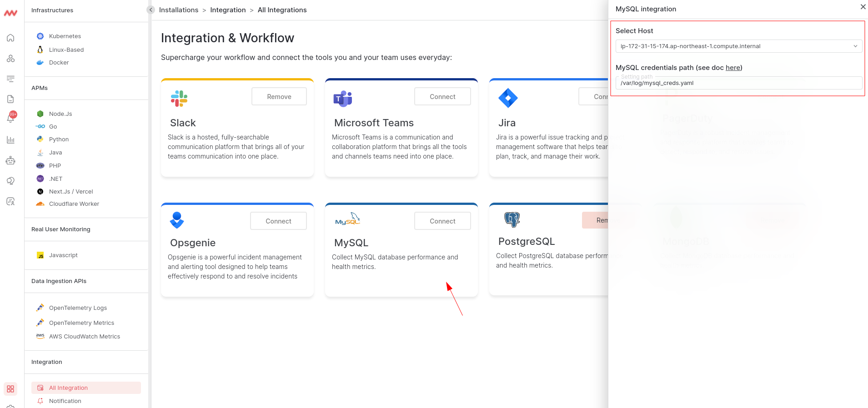Click the Jira logo icon
The width and height of the screenshot is (868, 408).
click(508, 98)
